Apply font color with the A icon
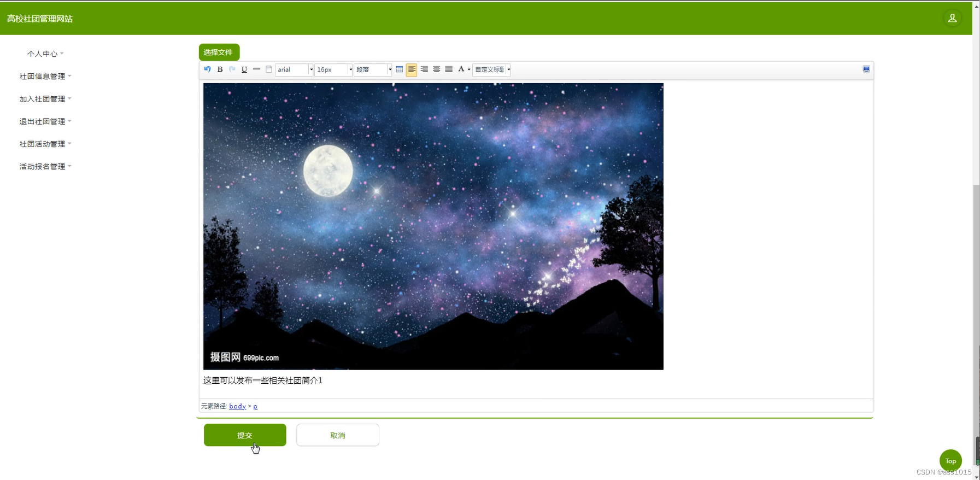 461,69
